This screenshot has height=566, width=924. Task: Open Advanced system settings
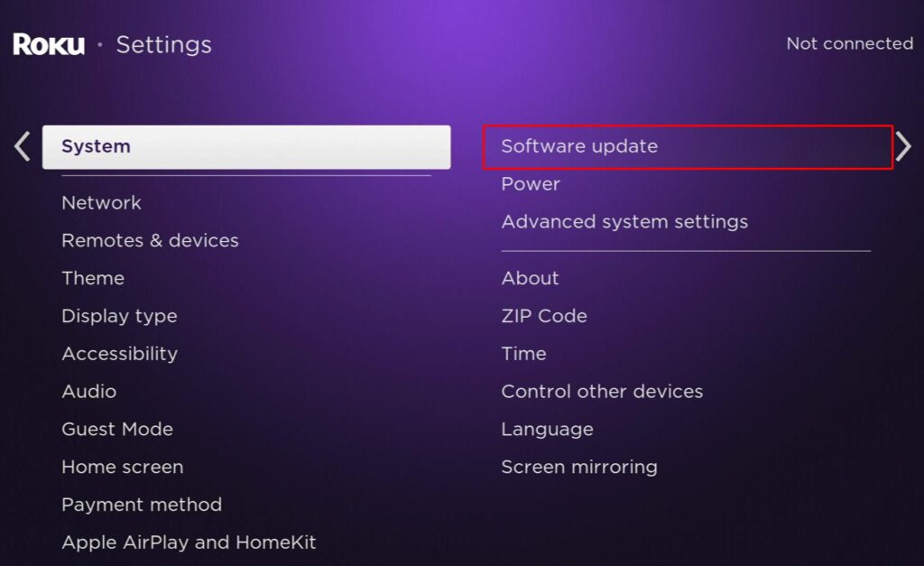point(624,222)
